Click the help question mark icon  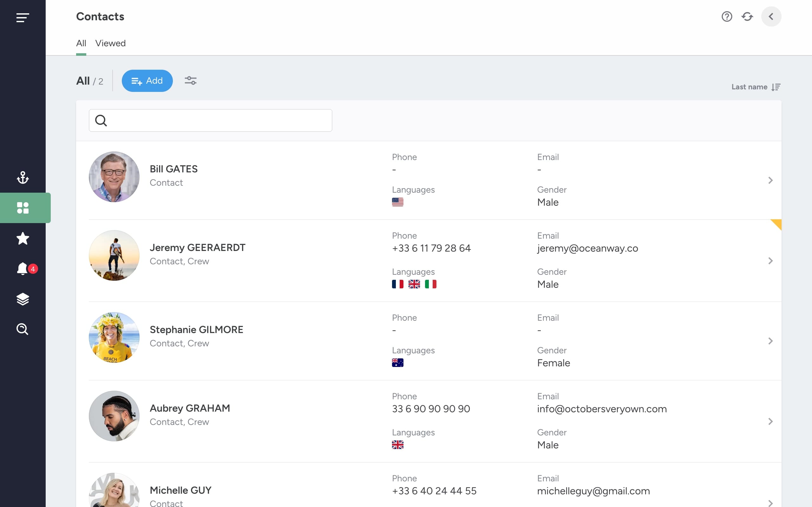pyautogui.click(x=727, y=16)
